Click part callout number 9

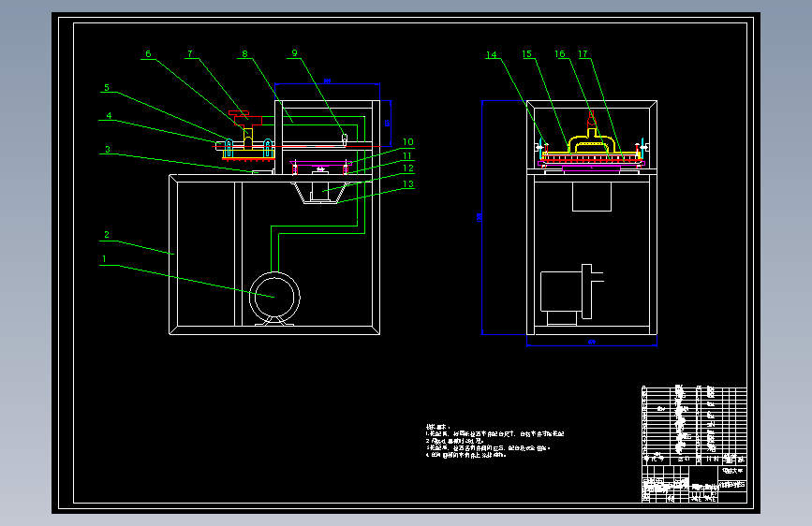click(x=295, y=53)
